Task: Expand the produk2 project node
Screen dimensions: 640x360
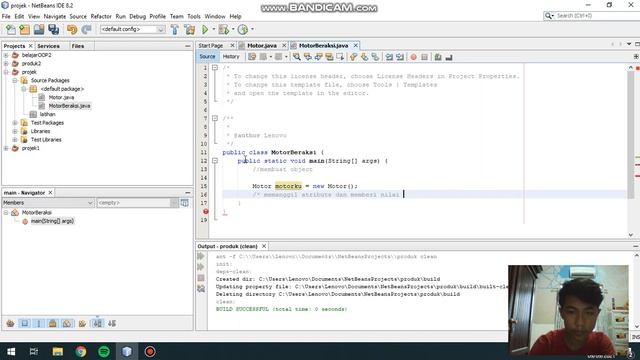Action: click(6, 63)
